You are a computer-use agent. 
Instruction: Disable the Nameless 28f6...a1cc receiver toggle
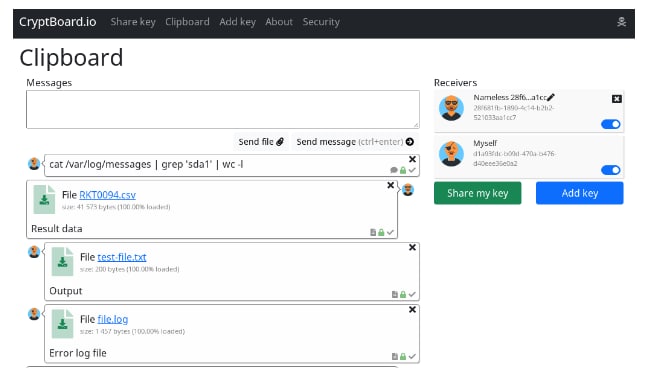(611, 124)
